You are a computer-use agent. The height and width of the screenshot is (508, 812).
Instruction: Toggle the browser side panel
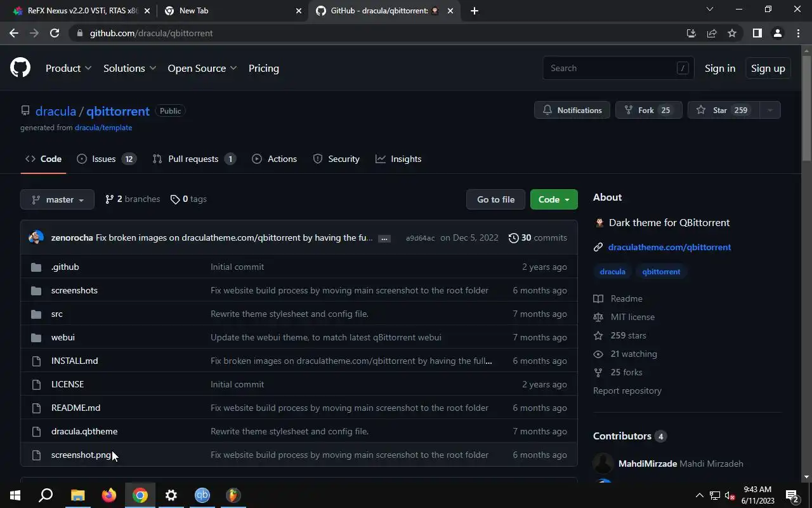point(757,33)
